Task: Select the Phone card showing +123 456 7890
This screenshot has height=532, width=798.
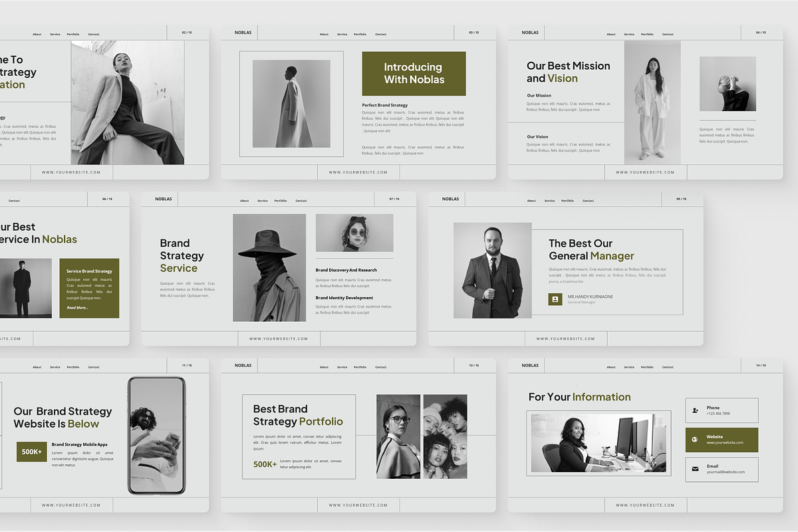Action: pos(722,410)
